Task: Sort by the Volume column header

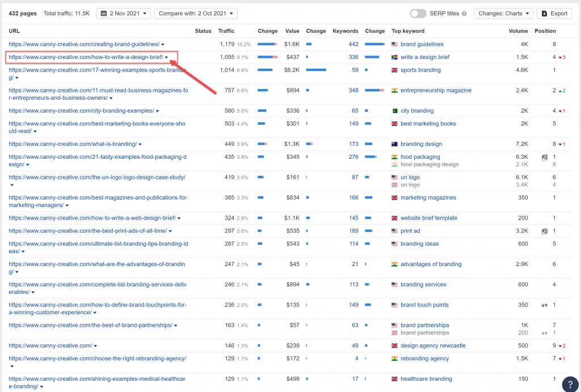Action: pos(518,31)
